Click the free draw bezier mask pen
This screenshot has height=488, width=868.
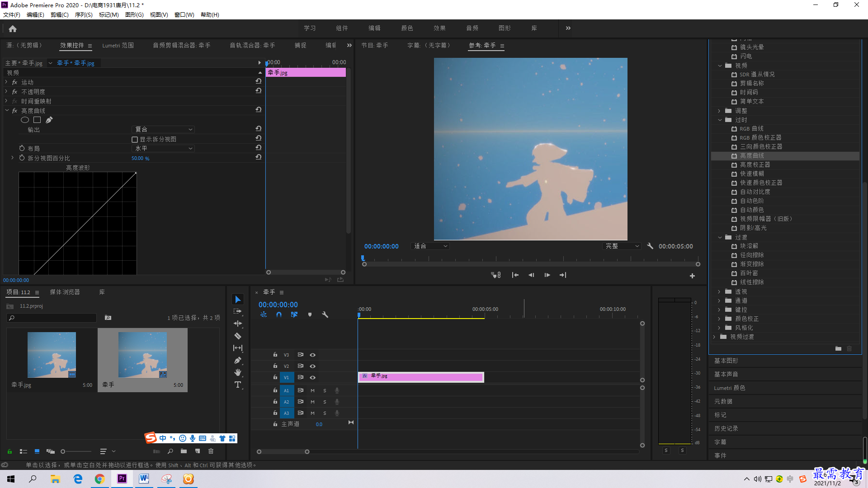(49, 120)
